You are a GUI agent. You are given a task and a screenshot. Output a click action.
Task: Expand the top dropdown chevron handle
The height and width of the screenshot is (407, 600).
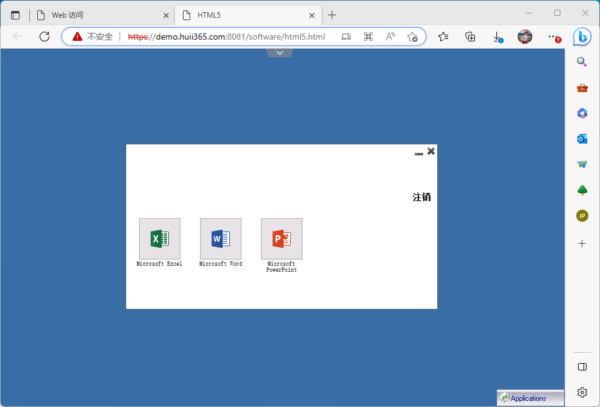pos(281,52)
